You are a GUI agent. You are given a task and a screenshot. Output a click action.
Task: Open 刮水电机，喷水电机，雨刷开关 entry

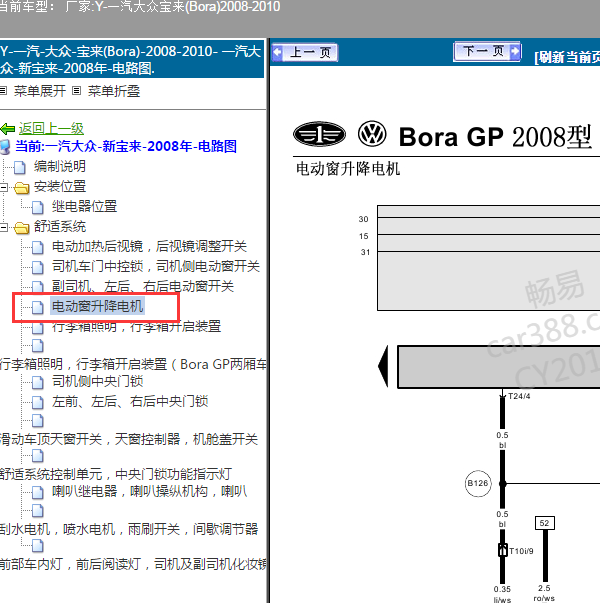click(129, 529)
